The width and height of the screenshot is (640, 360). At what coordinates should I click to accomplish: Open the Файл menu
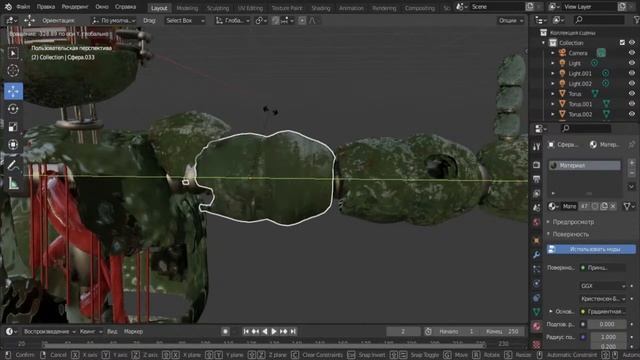pos(23,7)
